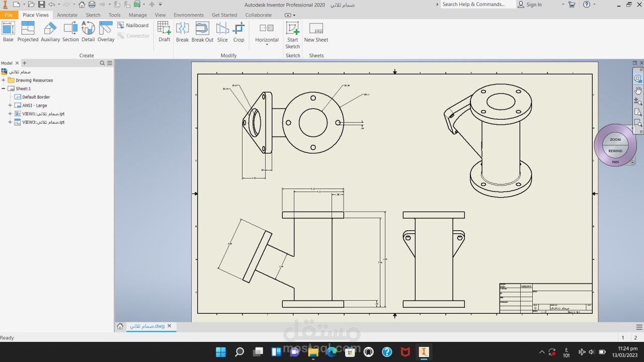
Task: Click the Projected view tool
Action: (28, 31)
